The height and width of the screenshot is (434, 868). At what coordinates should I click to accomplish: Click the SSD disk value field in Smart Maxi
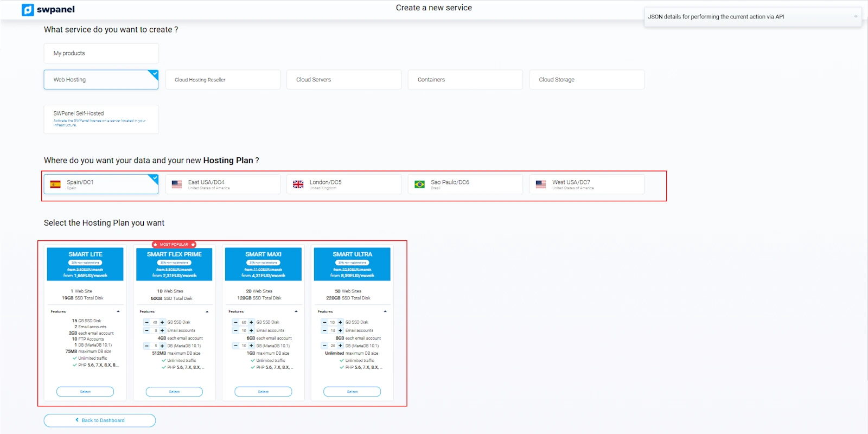(244, 322)
